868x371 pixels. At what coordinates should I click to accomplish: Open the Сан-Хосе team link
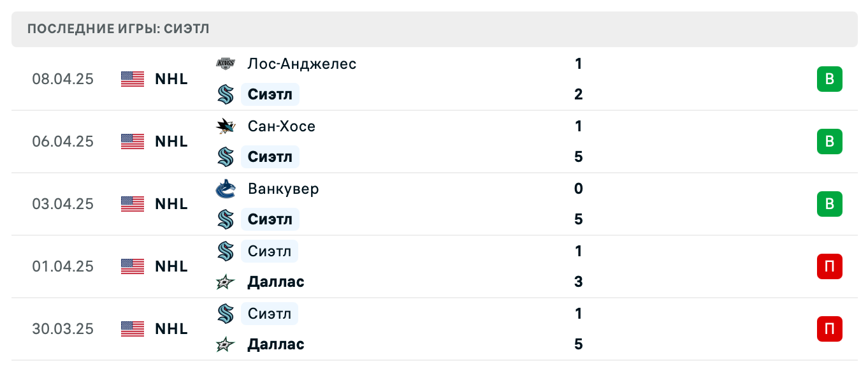tap(282, 126)
